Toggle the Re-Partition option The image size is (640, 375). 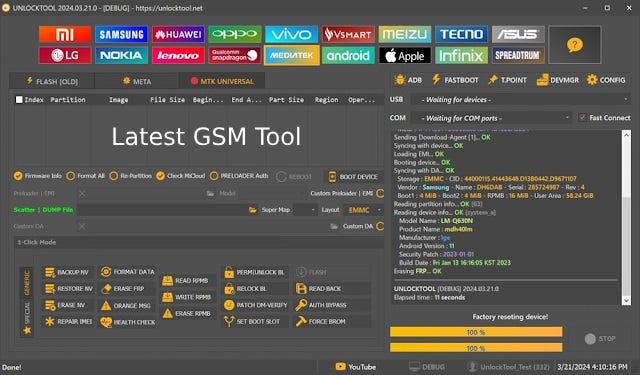131,176
